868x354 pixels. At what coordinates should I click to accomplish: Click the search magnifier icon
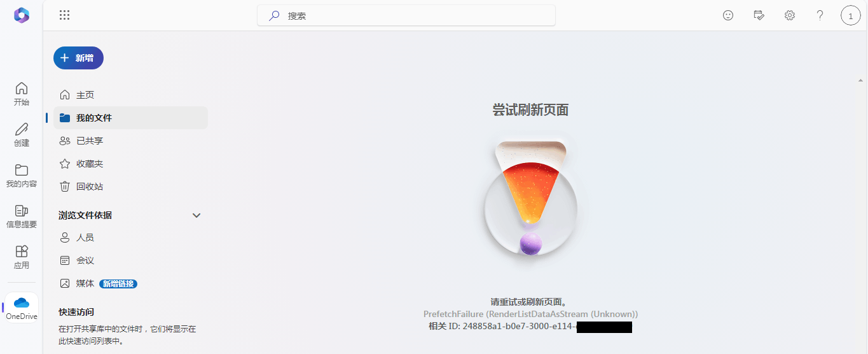point(274,15)
